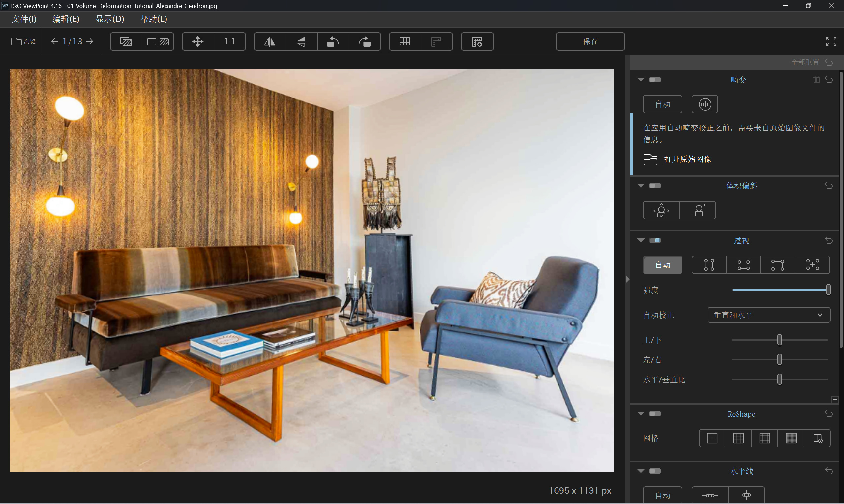
Task: Flip image horizontally using mirror icon
Action: 270,42
